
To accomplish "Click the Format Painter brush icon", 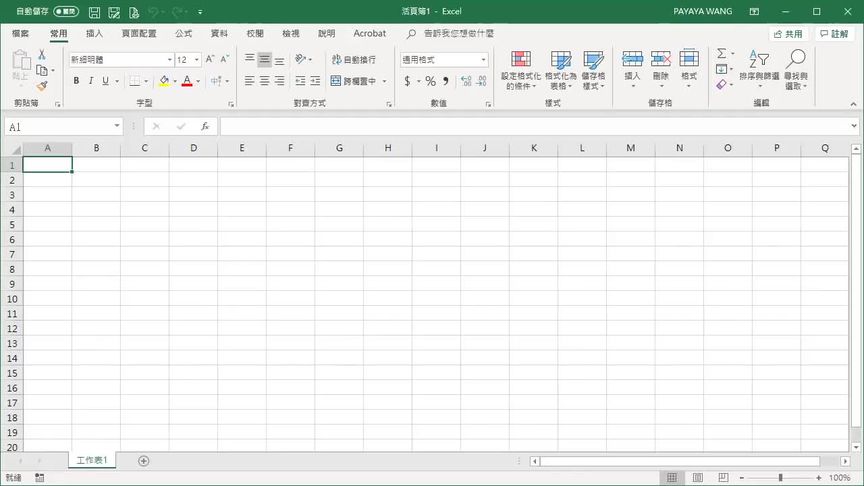I will click(42, 86).
